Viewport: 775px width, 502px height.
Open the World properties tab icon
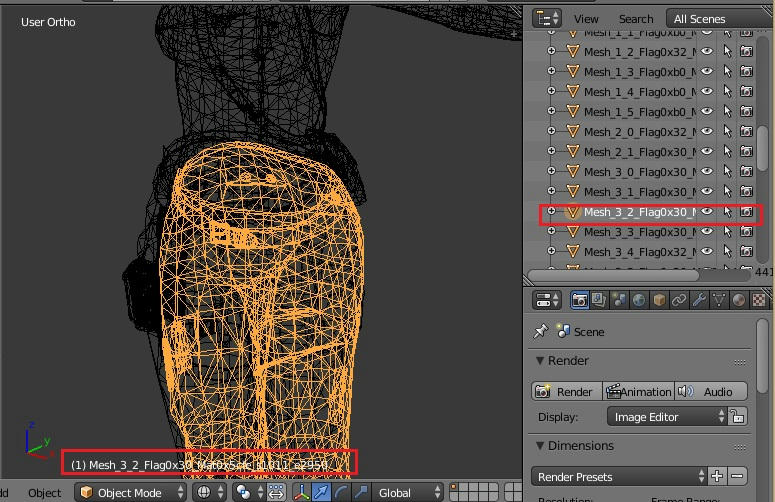pyautogui.click(x=638, y=299)
